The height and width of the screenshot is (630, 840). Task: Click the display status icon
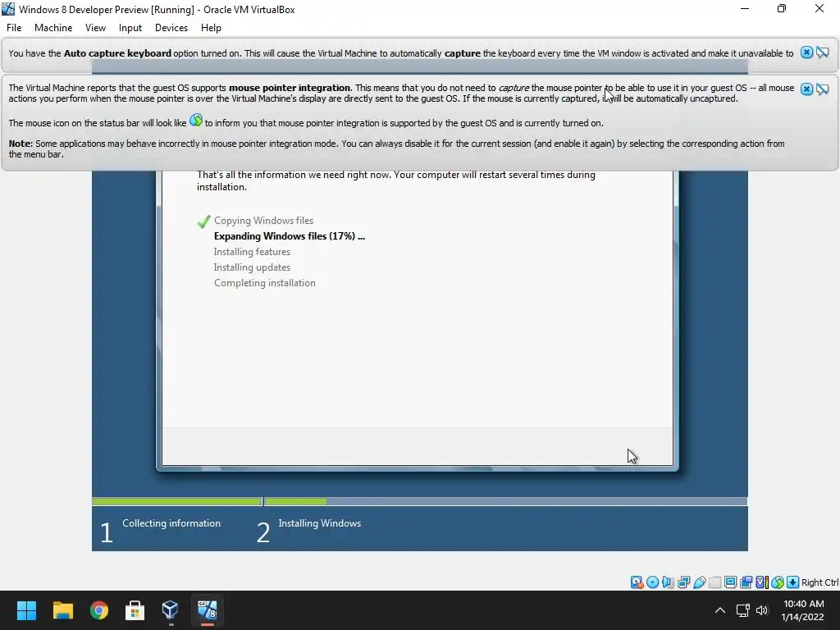[x=730, y=582]
